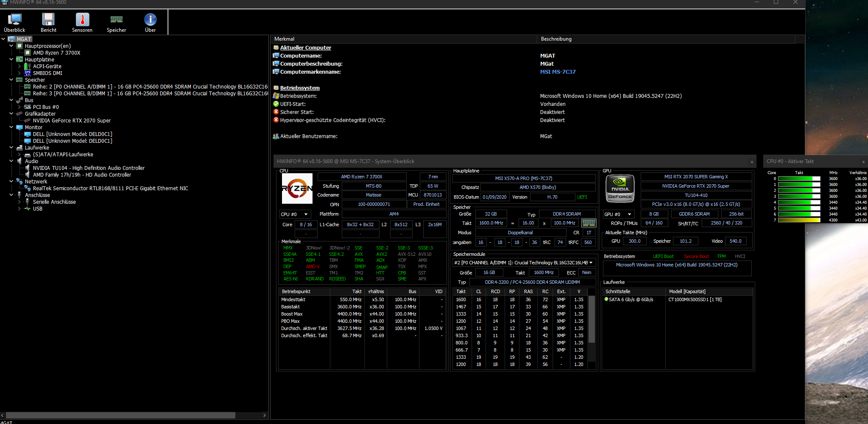Click the Laufwerke drives icon in tree

tap(20, 148)
